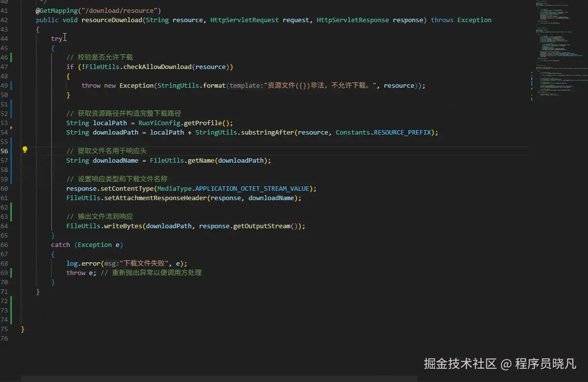Click the closing brace on line 75
The height and width of the screenshot is (382, 588).
[23, 329]
